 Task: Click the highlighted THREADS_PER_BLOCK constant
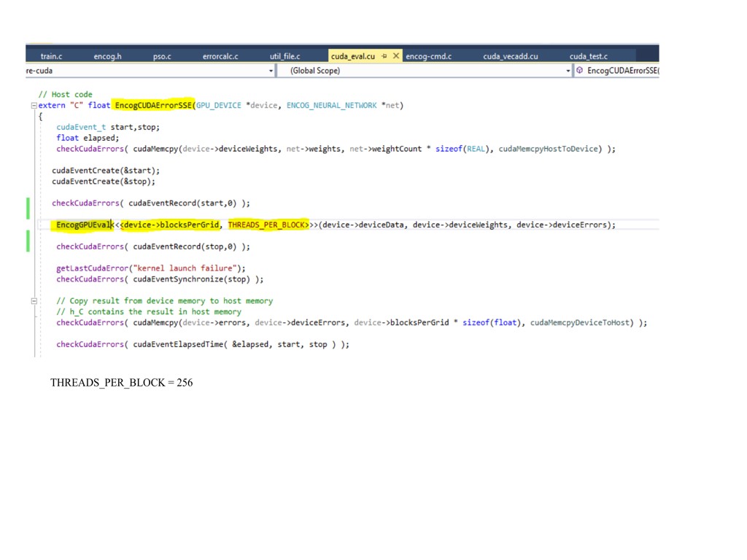(268, 225)
